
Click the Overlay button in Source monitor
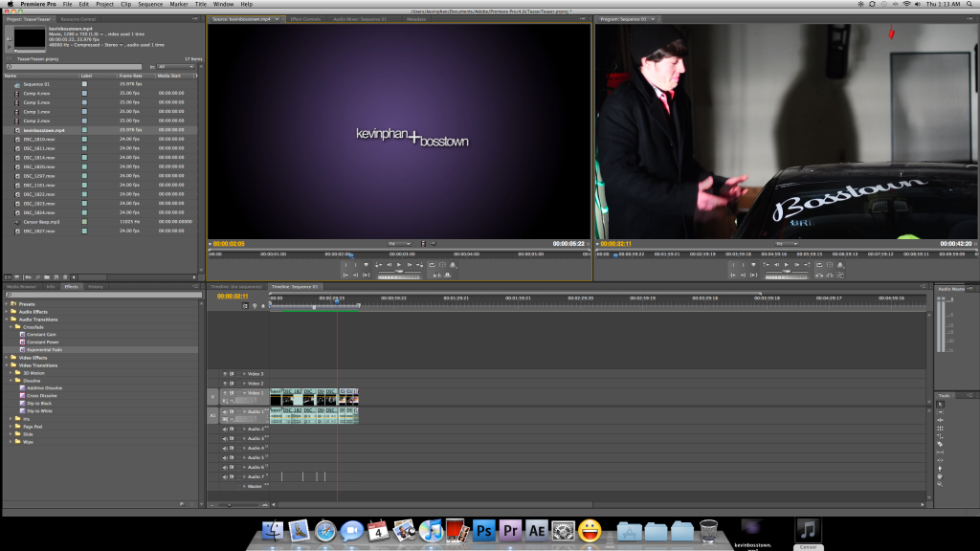448,275
